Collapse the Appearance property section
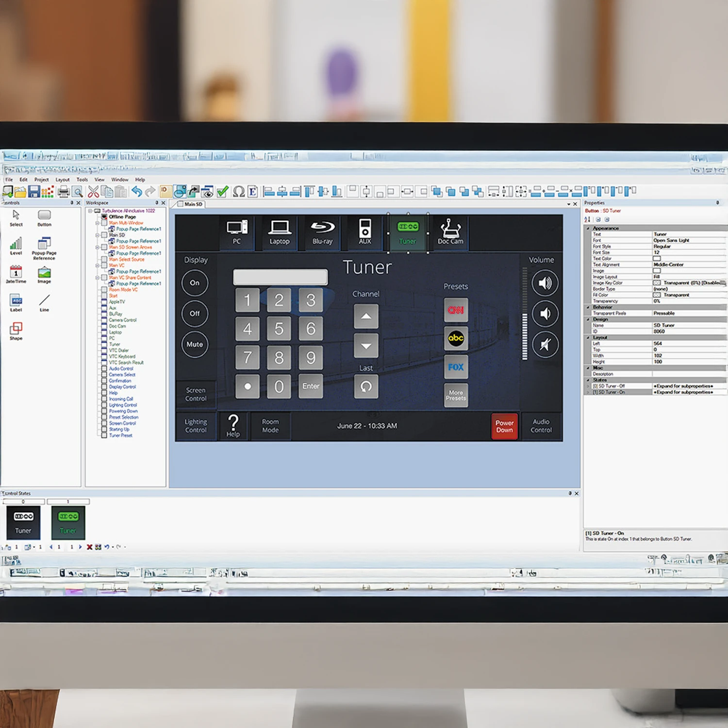The image size is (728, 728). pos(588,228)
